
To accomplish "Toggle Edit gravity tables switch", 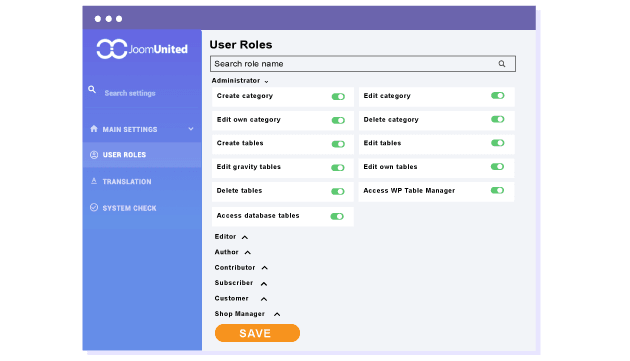I will (x=338, y=168).
